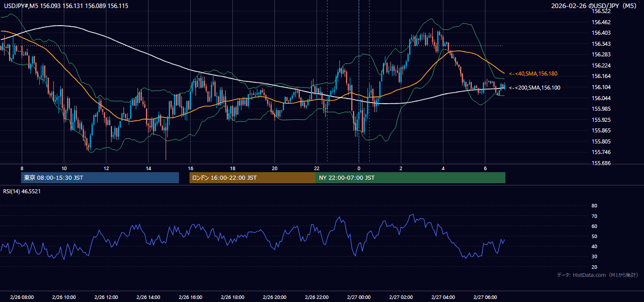Click the 156.283 price axis label
Screen dimensions: 644x302
(x=601, y=54)
